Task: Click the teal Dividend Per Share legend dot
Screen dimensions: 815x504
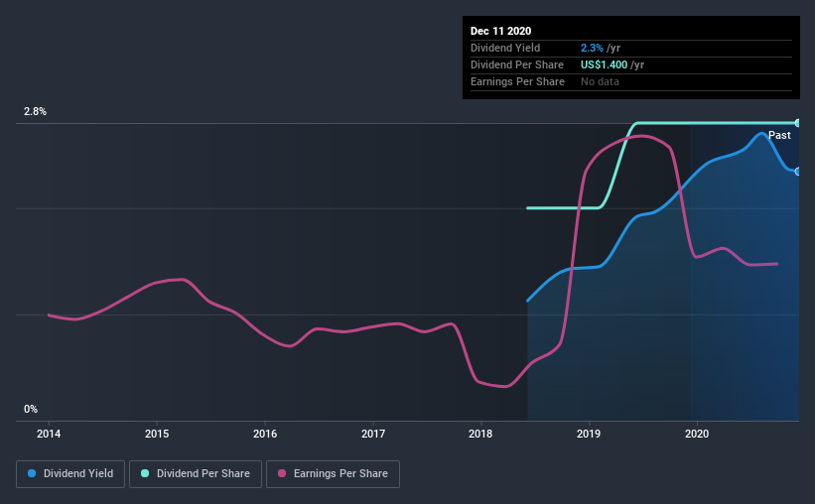Action: pos(145,473)
